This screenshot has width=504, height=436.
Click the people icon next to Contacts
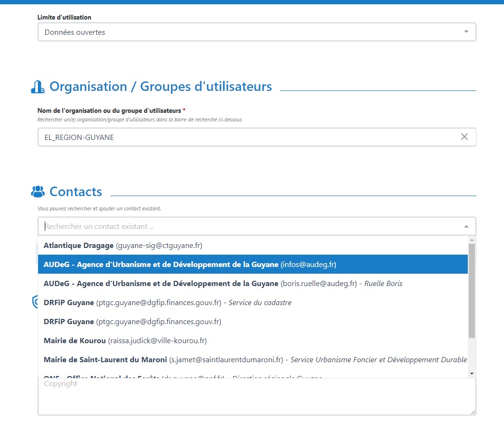[x=38, y=191]
